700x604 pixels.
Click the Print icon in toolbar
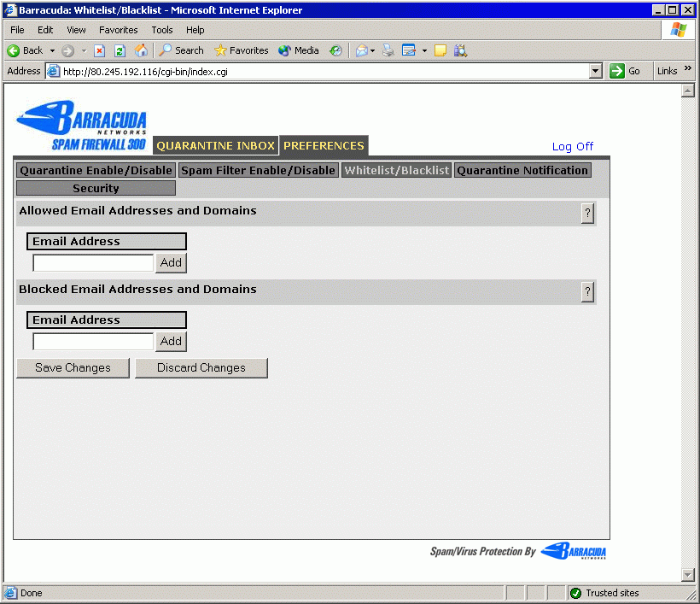[388, 50]
